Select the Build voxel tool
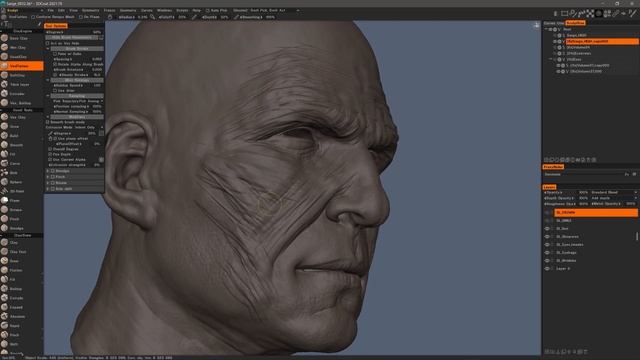The height and width of the screenshot is (360, 640). pos(14,136)
